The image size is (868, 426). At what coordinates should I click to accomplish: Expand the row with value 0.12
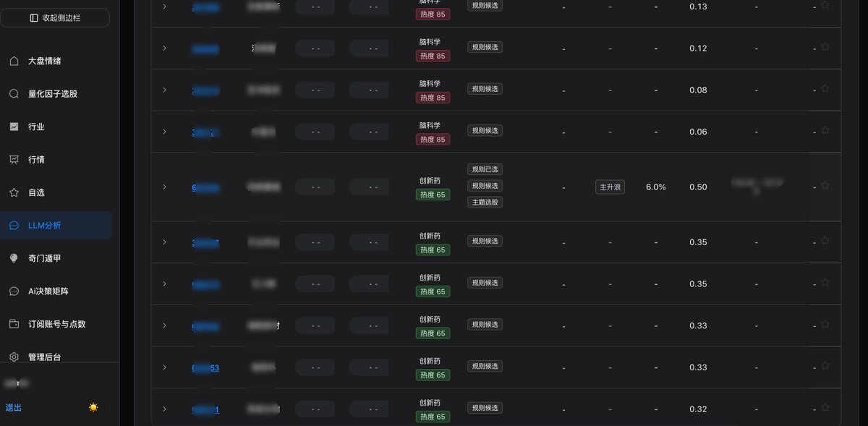click(x=164, y=48)
